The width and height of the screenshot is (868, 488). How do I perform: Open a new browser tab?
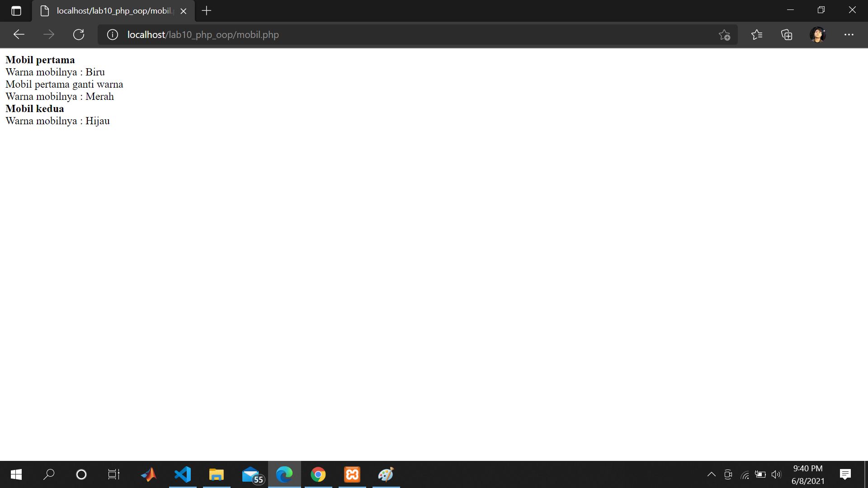[206, 11]
